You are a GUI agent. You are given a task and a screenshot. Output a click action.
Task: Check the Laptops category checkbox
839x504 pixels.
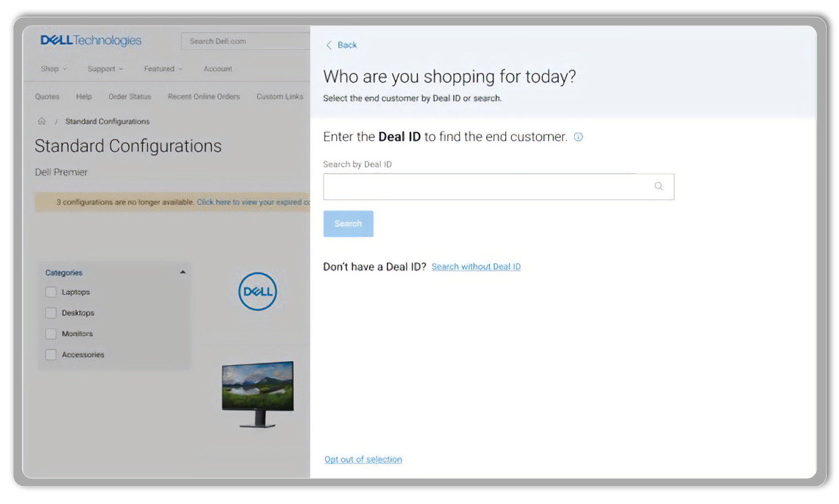51,292
